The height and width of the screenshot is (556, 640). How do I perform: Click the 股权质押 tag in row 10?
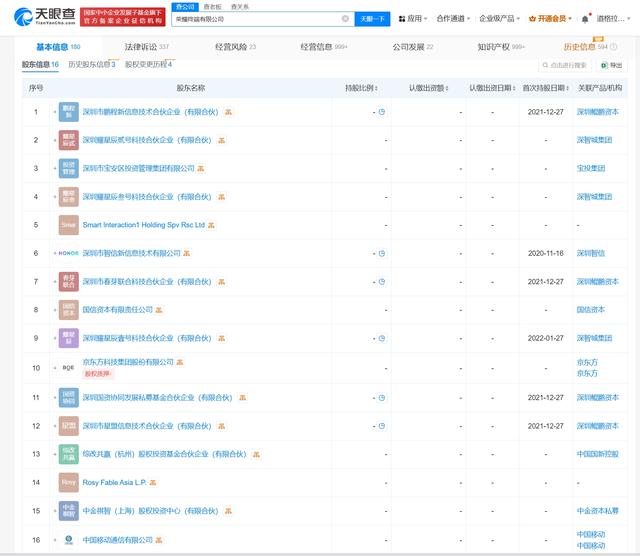[98, 374]
